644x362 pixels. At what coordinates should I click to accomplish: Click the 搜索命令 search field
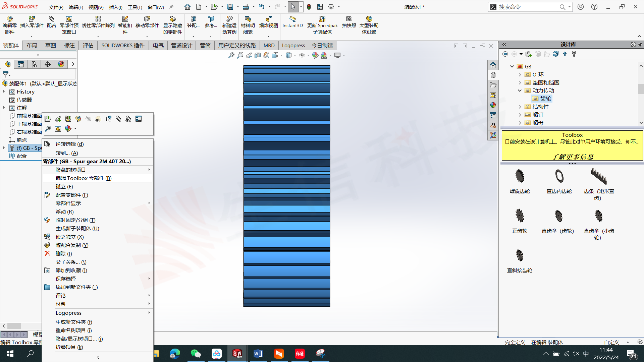coord(528,7)
